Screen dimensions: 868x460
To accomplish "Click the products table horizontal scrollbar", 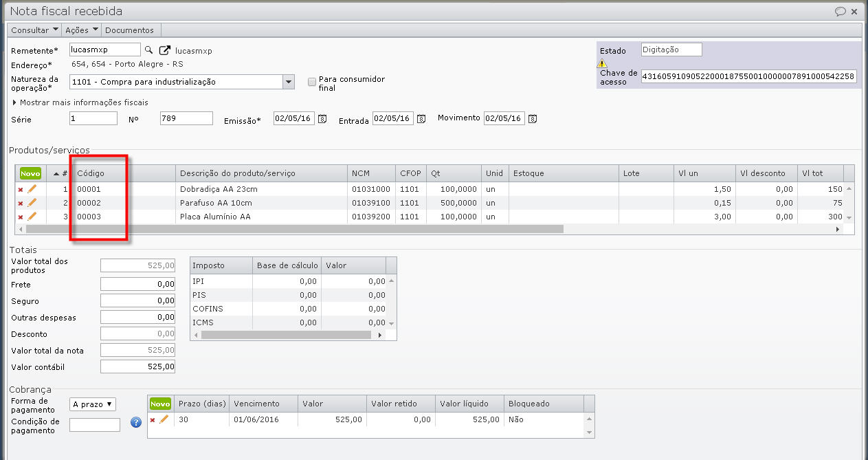I will (x=296, y=229).
